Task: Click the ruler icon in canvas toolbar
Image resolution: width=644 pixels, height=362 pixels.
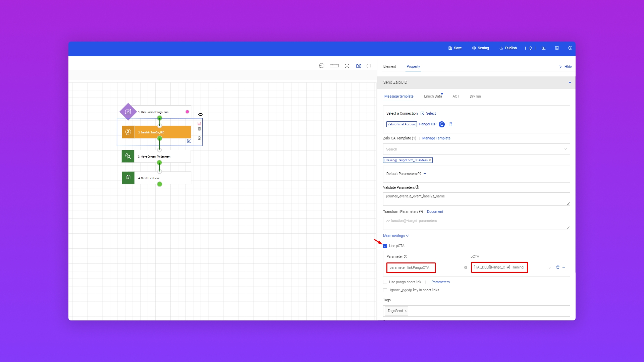Action: click(x=334, y=66)
